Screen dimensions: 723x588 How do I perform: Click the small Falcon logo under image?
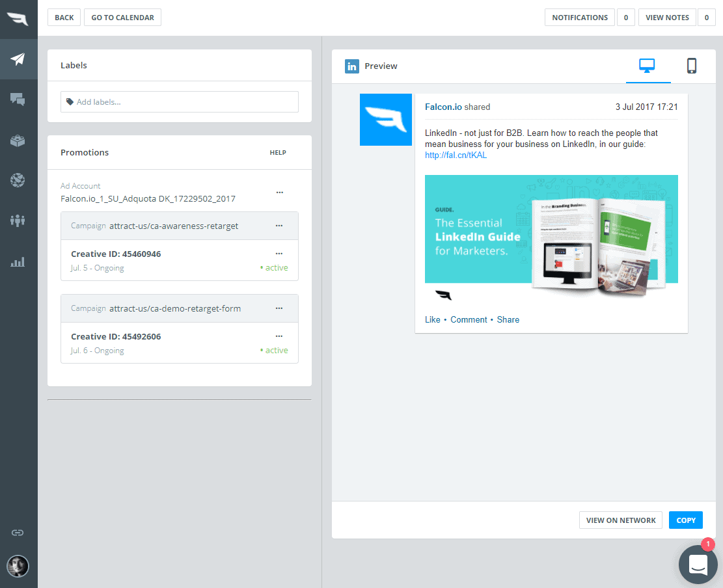(x=444, y=295)
